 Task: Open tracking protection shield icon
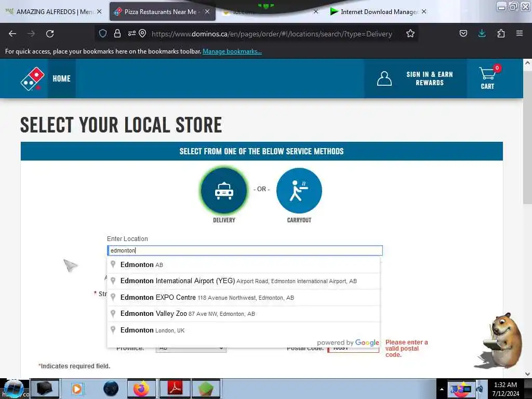pyautogui.click(x=103, y=33)
